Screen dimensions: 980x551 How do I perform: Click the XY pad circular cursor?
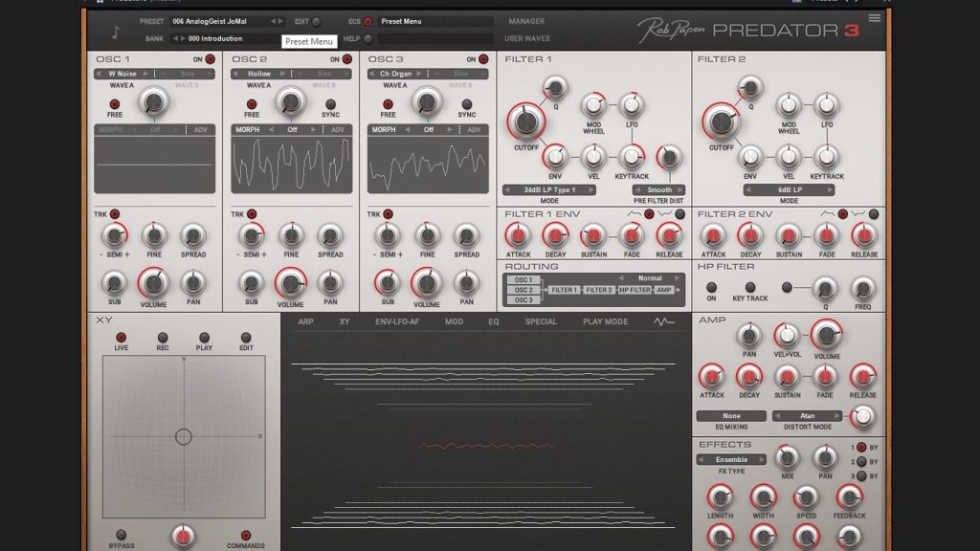[184, 437]
